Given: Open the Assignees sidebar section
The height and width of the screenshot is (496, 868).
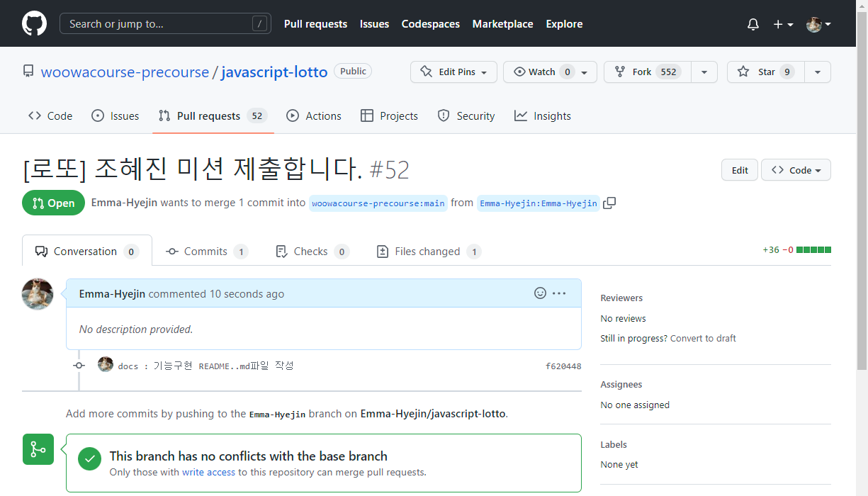Looking at the screenshot, I should (x=621, y=384).
